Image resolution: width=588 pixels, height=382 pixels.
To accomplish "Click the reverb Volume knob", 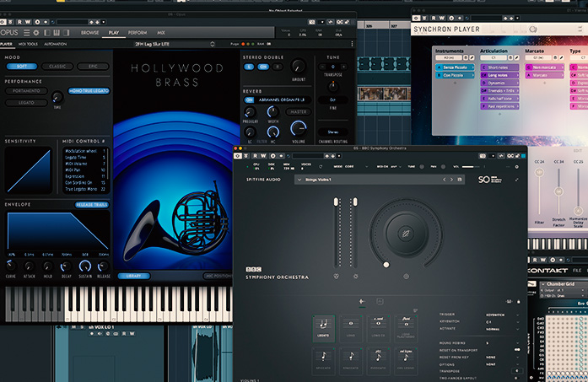I will point(299,129).
